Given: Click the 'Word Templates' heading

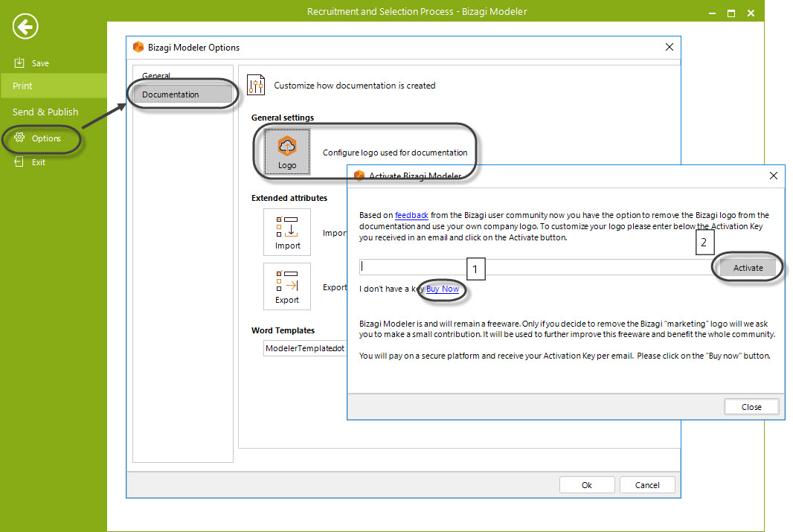Looking at the screenshot, I should point(283,330).
